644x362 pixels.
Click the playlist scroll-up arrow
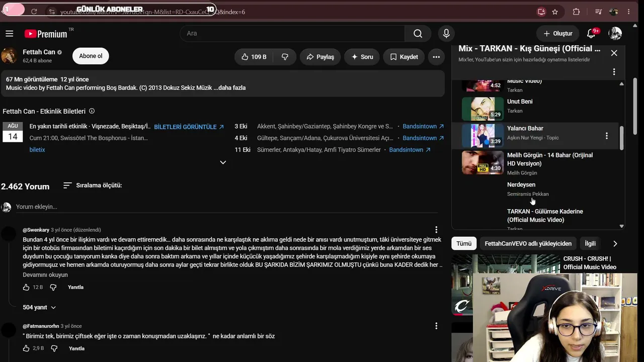(621, 84)
